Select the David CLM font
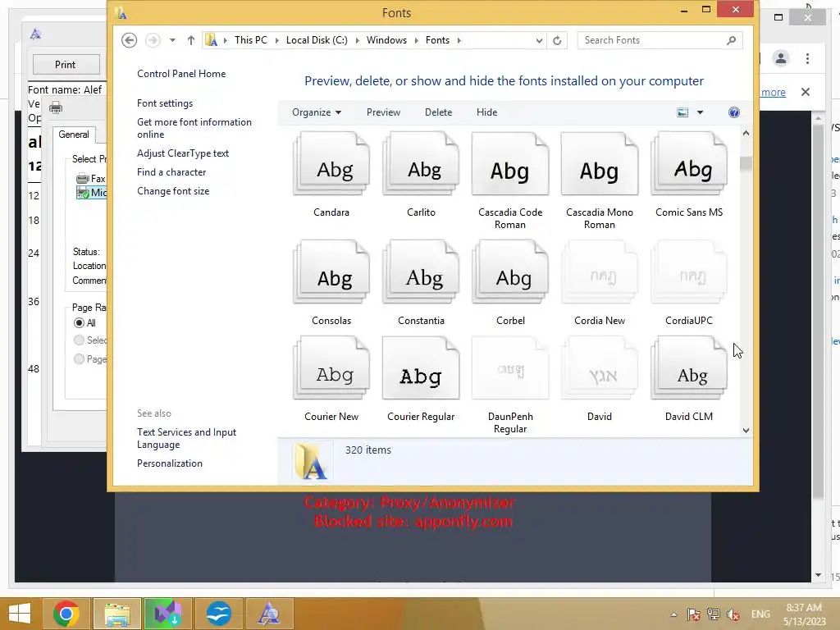This screenshot has height=630, width=840. click(x=689, y=368)
